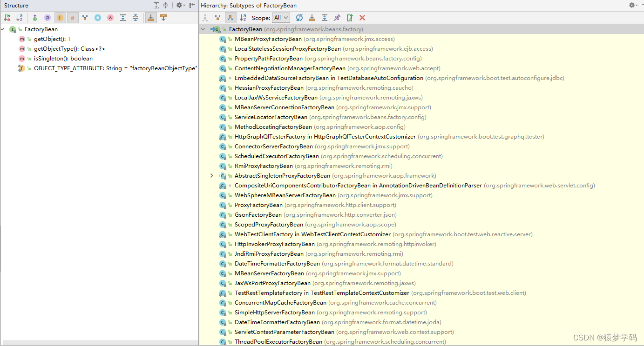The image size is (644, 346).
Task: Click the Group Methods by Type icon
Action: tap(85, 18)
